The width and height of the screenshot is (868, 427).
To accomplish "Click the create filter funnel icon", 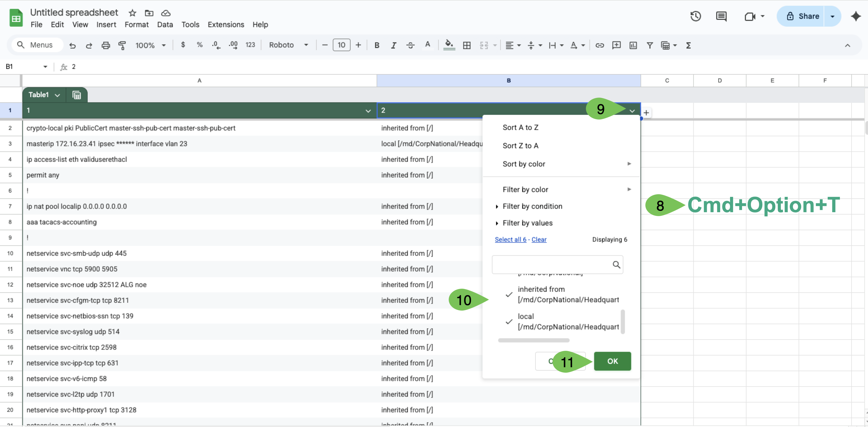I will tap(650, 45).
